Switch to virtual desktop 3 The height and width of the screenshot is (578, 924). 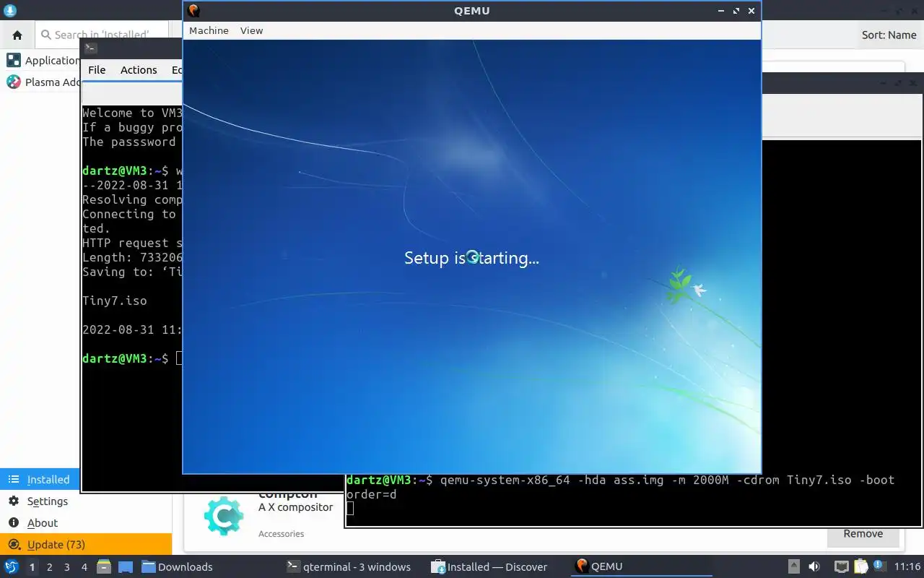coord(66,567)
